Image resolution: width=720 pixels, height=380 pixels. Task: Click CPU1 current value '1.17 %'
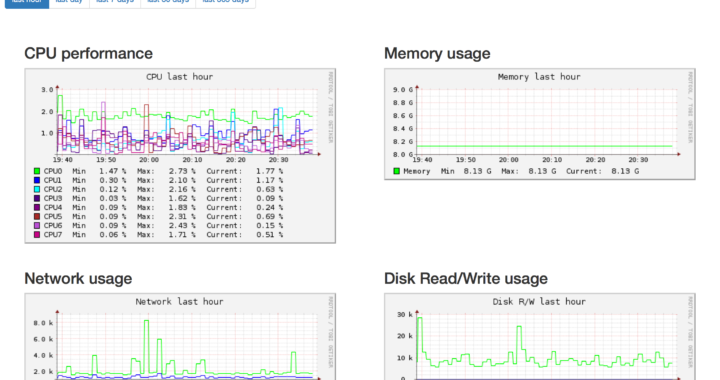click(x=269, y=180)
